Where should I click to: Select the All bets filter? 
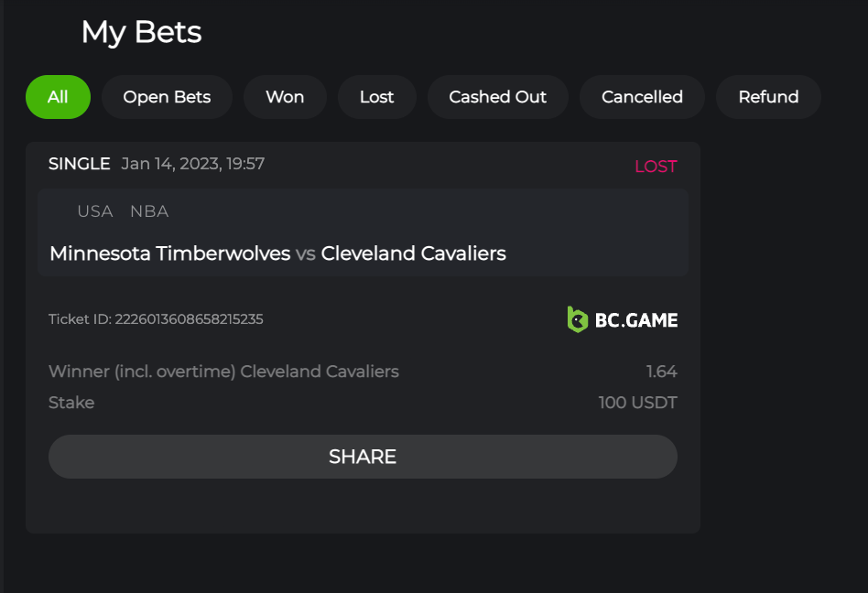(x=58, y=97)
